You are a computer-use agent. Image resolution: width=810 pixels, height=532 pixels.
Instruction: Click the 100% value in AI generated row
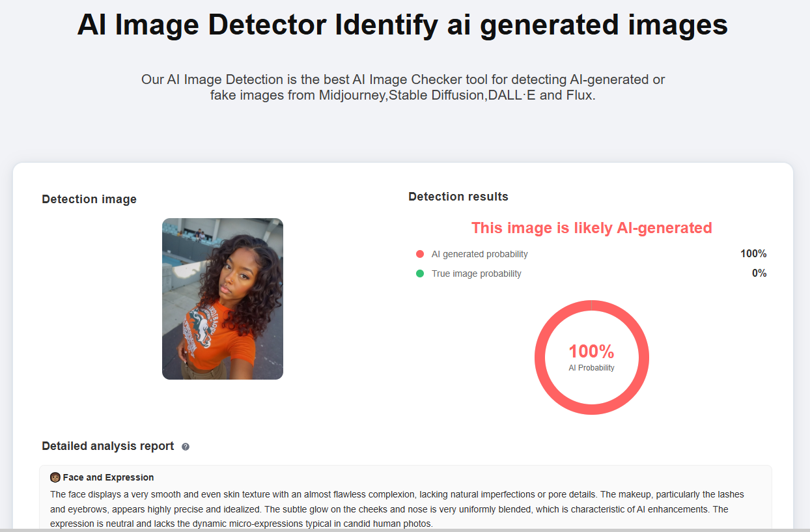point(753,254)
